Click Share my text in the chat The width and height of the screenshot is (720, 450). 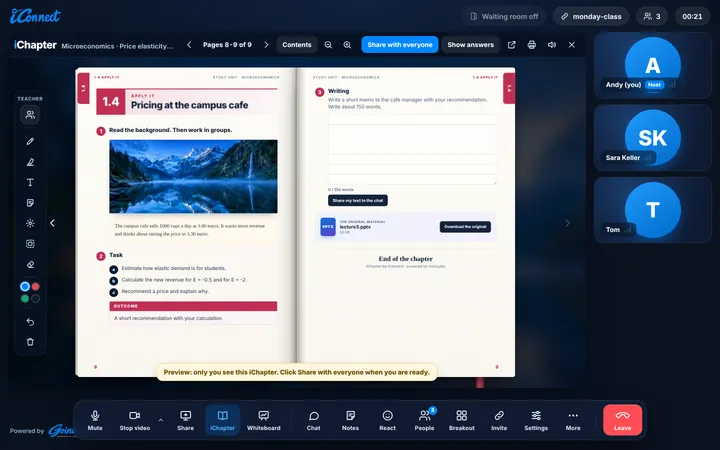click(358, 201)
